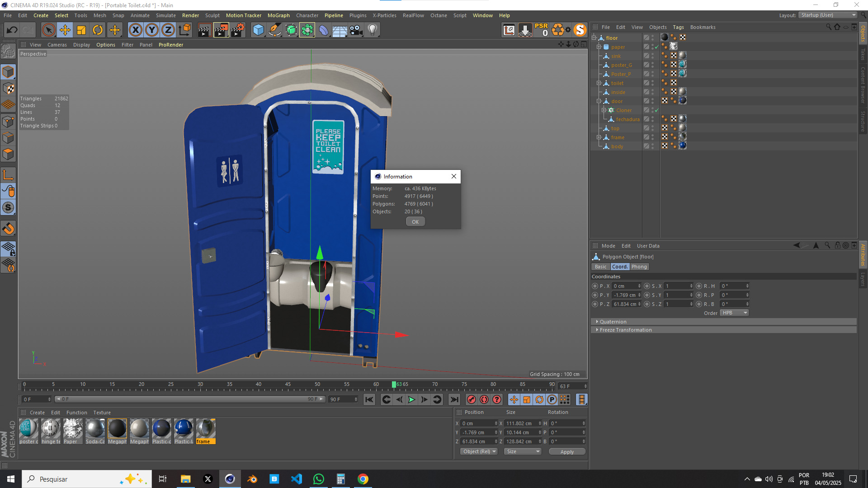Screen dimensions: 868x488
Task: Click the Coordinate System icon
Action: click(184, 30)
